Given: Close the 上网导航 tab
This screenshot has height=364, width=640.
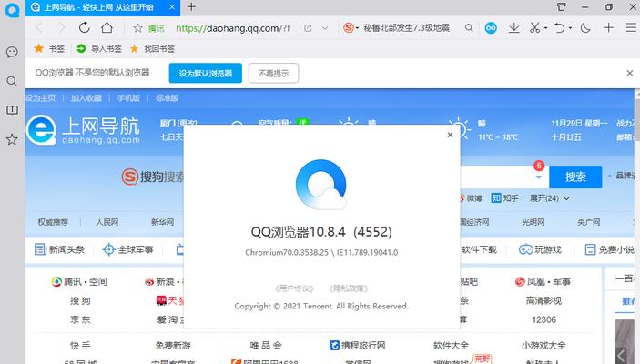Looking at the screenshot, I should coord(172,7).
